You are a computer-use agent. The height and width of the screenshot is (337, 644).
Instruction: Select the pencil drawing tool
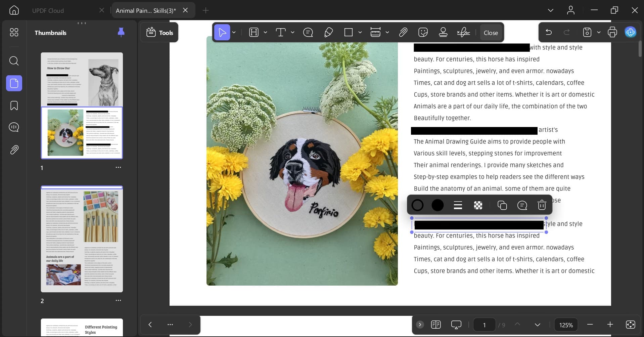[328, 33]
